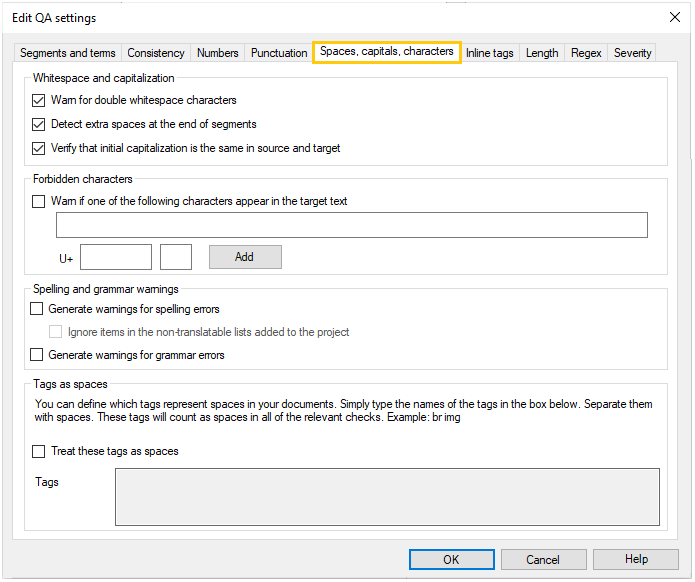Toggle Ignore items in non-translatable lists
This screenshot has height=582, width=695.
[55, 332]
